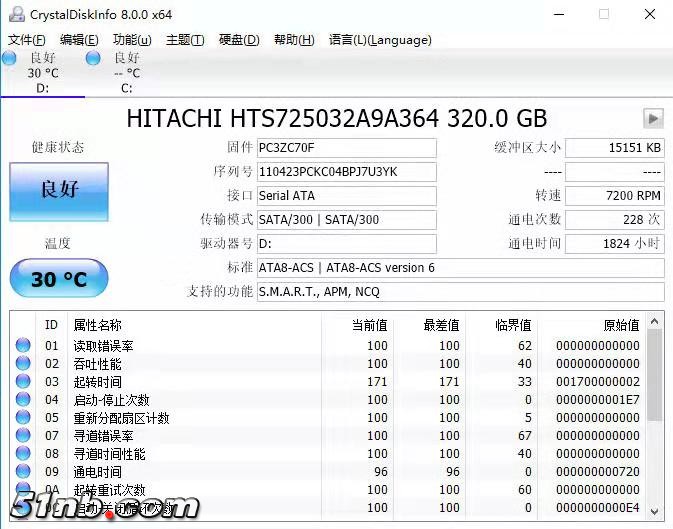
Task: Select the 吞吐性能 attribute row
Action: pyautogui.click(x=328, y=364)
